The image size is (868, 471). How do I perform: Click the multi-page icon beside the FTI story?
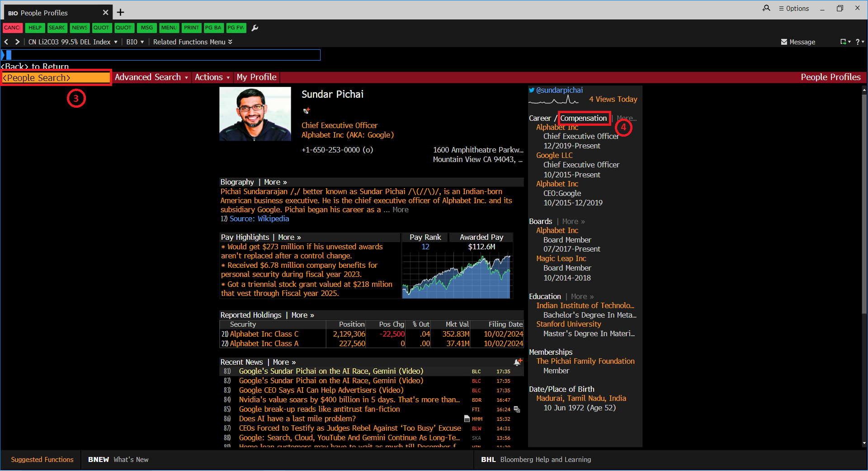coord(517,409)
